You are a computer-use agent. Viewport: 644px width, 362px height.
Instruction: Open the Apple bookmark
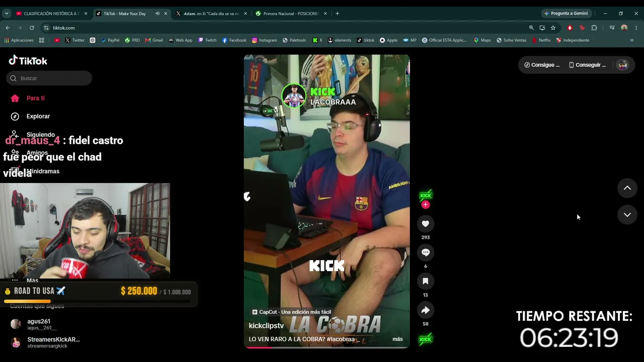click(x=388, y=40)
